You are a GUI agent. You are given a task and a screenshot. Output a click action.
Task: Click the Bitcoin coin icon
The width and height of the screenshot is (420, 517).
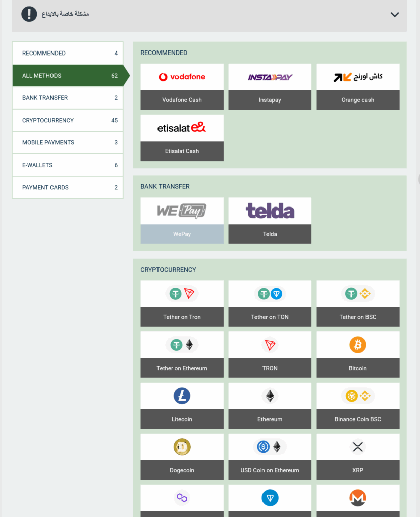click(358, 345)
